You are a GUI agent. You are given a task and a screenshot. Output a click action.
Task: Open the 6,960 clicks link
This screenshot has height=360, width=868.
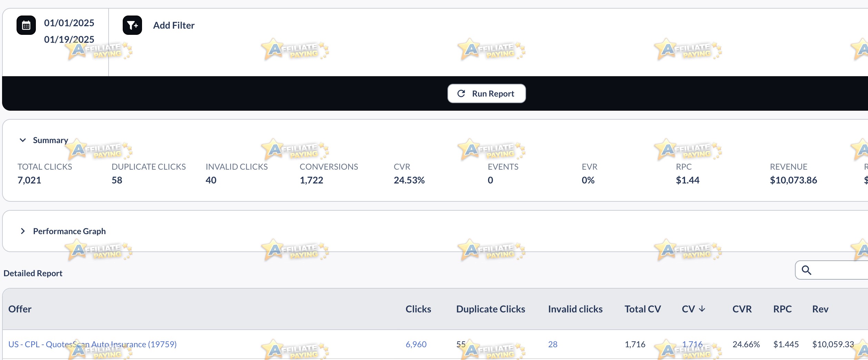[x=416, y=344]
